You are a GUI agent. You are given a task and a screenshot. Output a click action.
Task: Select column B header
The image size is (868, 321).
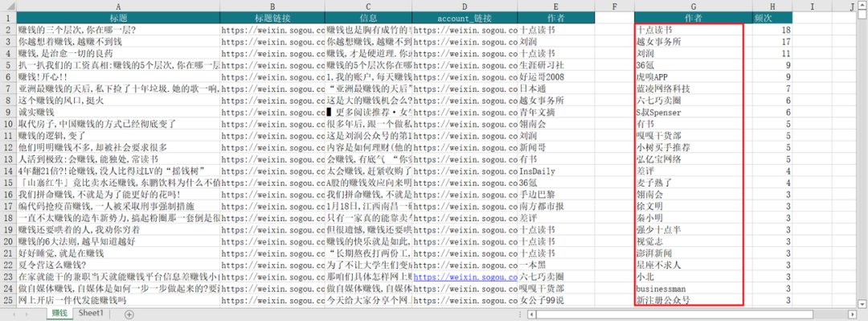[x=272, y=6]
